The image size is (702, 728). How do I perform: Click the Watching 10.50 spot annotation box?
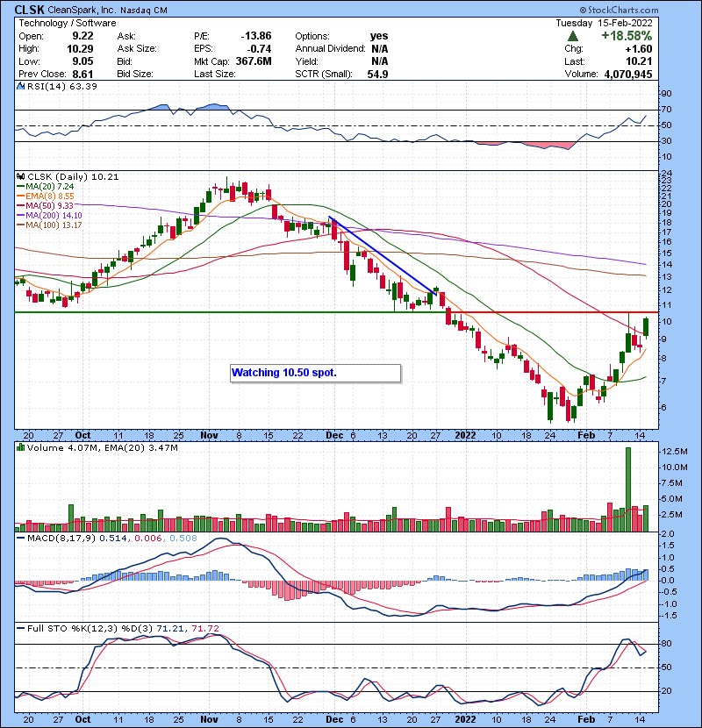pos(315,373)
